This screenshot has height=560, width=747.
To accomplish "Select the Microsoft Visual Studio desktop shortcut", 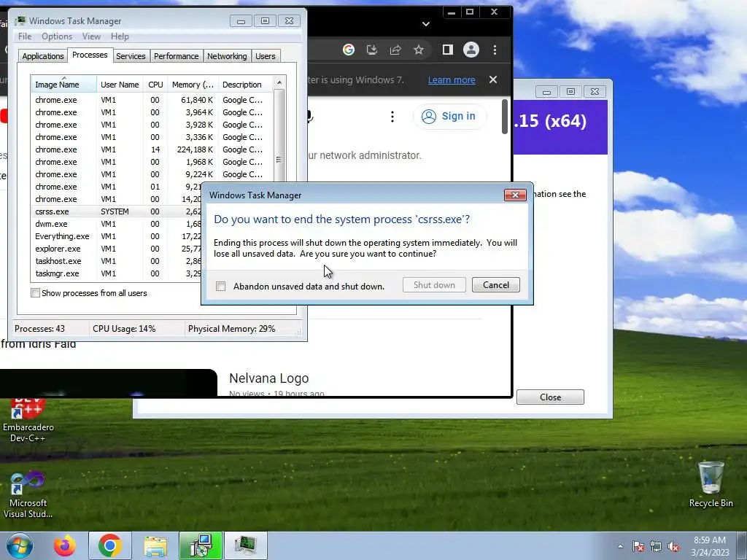I will 28,495.
